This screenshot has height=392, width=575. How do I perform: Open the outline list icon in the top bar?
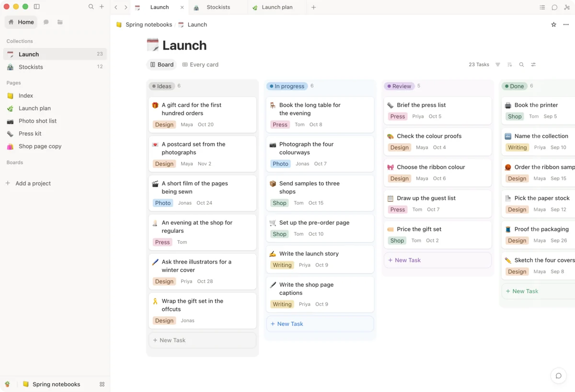click(x=542, y=7)
